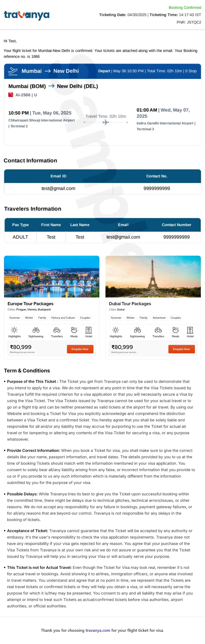205x644 pixels.
Task: Select the Summer tag in Europe package
Action: pos(14,318)
